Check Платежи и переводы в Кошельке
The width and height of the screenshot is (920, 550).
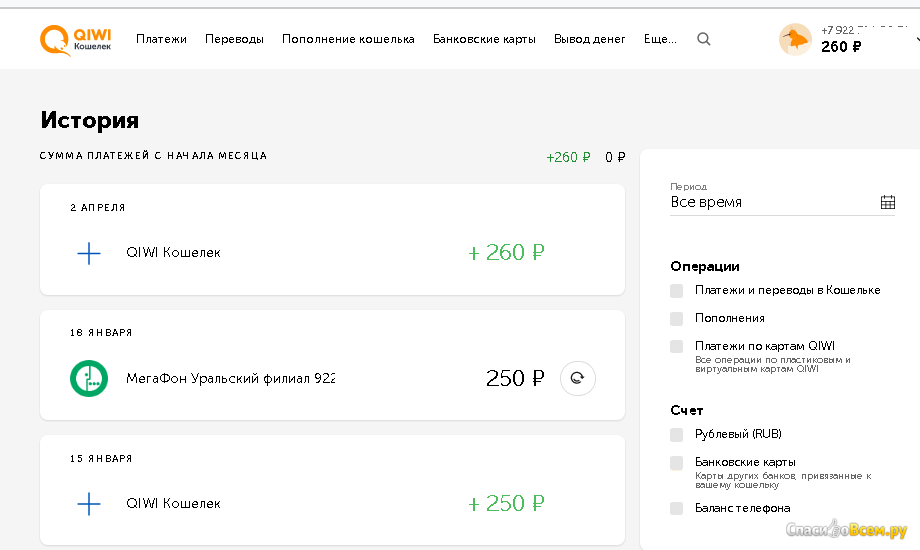pyautogui.click(x=677, y=291)
